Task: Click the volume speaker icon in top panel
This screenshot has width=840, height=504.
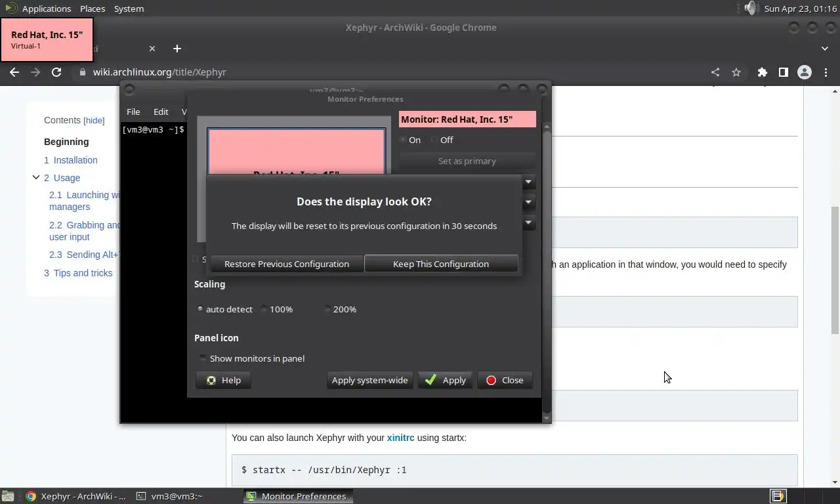Action: [x=750, y=9]
